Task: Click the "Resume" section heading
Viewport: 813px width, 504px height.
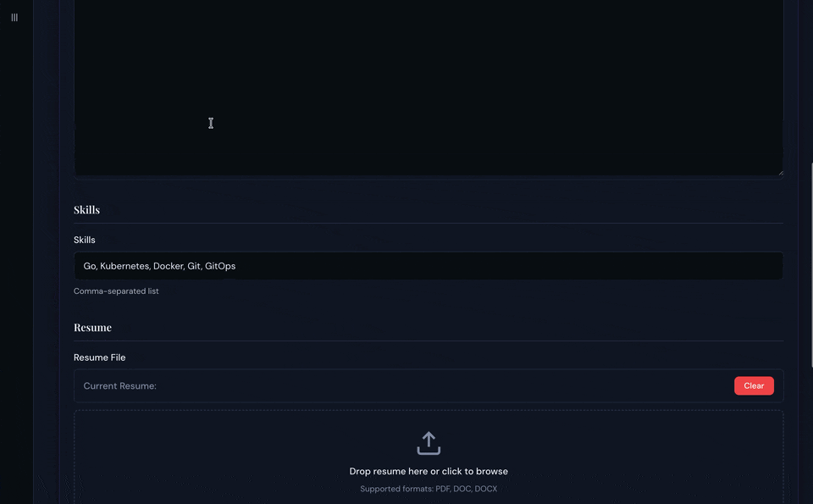Action: click(x=93, y=328)
